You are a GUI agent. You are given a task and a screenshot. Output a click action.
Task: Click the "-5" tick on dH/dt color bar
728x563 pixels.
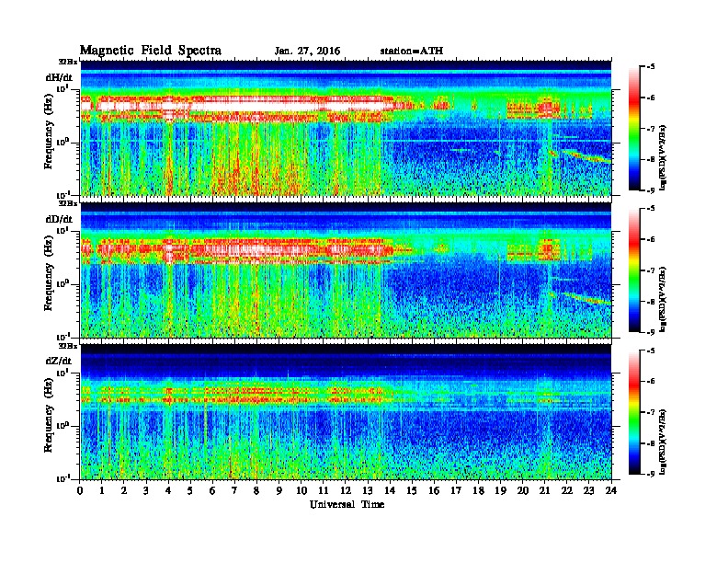652,67
